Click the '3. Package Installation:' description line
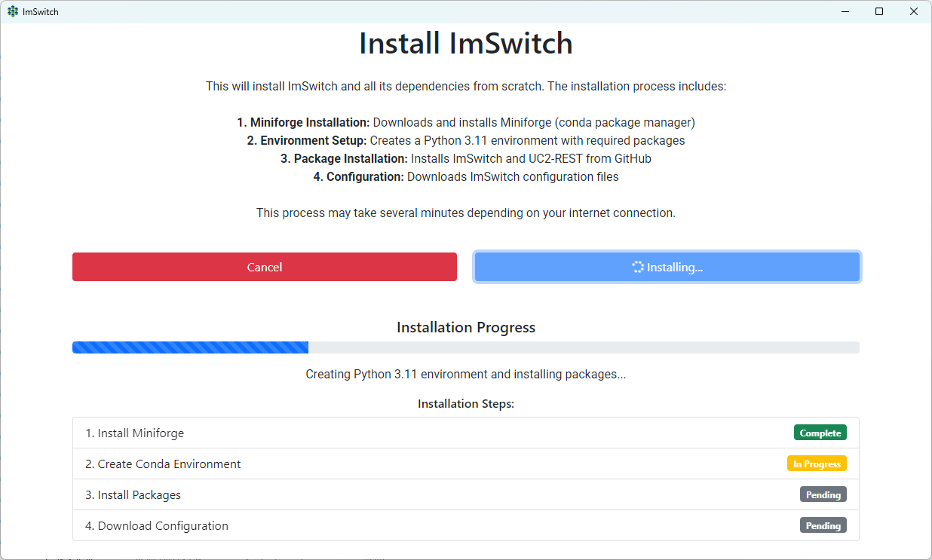The image size is (932, 560). pos(466,158)
